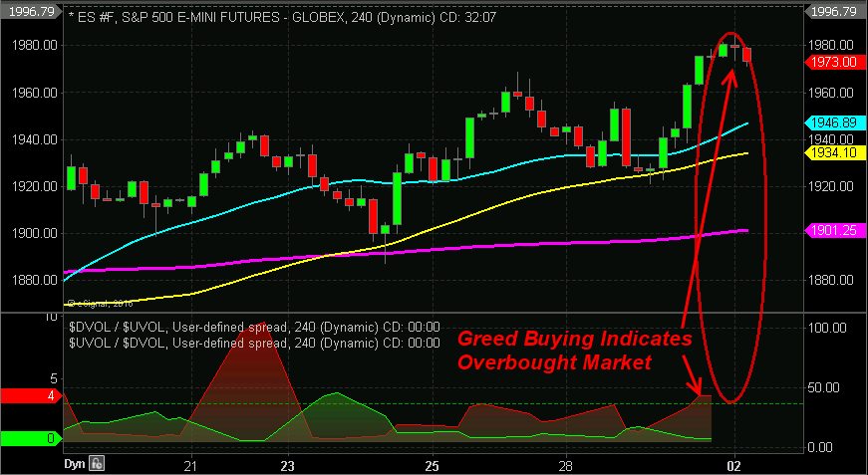Click the 23 date label on time axis
Image resolution: width=868 pixels, height=475 pixels.
click(x=287, y=464)
